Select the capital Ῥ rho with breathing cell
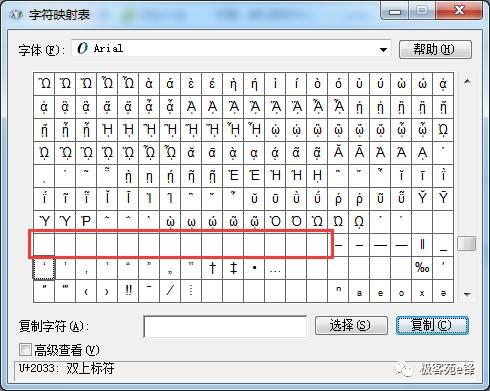The height and width of the screenshot is (391, 490). pyautogui.click(x=86, y=222)
